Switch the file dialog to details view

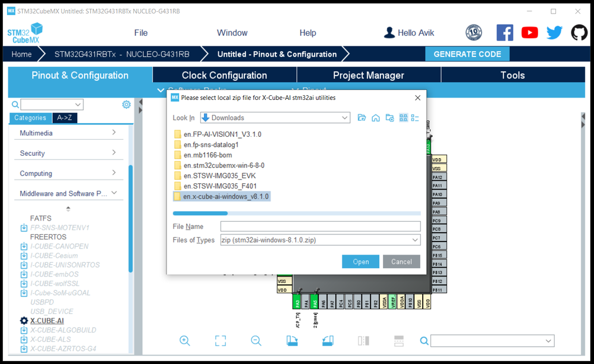click(x=415, y=118)
